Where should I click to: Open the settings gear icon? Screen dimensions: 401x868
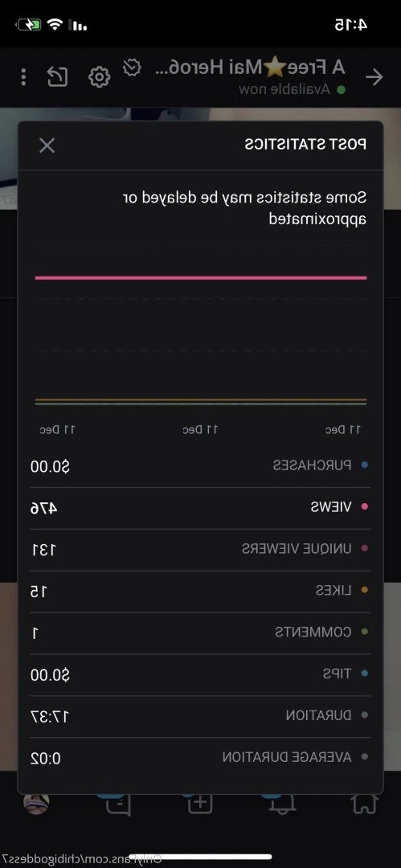[x=100, y=77]
